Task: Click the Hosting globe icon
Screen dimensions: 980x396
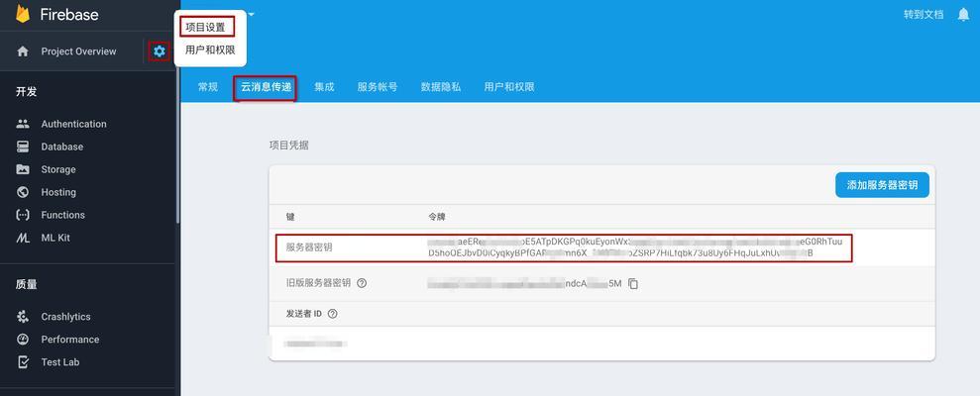Action: [x=23, y=192]
